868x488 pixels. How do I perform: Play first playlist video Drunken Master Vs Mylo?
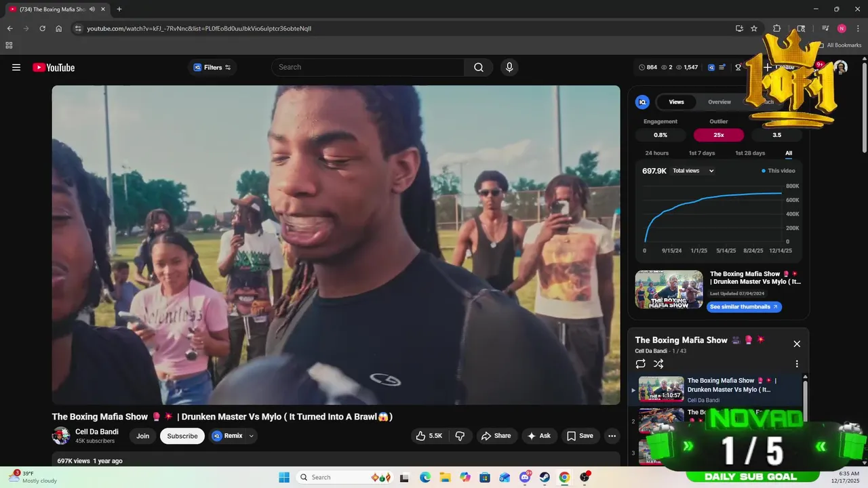point(715,389)
